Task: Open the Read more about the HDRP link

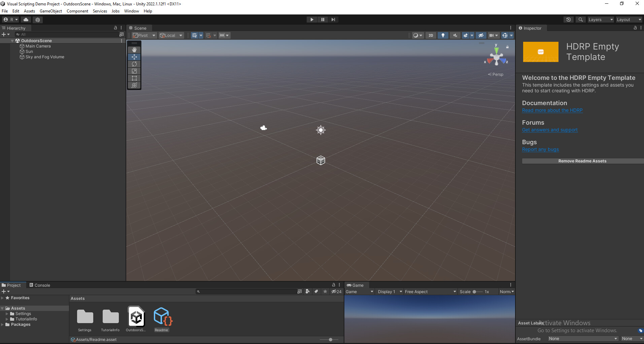Action: point(552,110)
